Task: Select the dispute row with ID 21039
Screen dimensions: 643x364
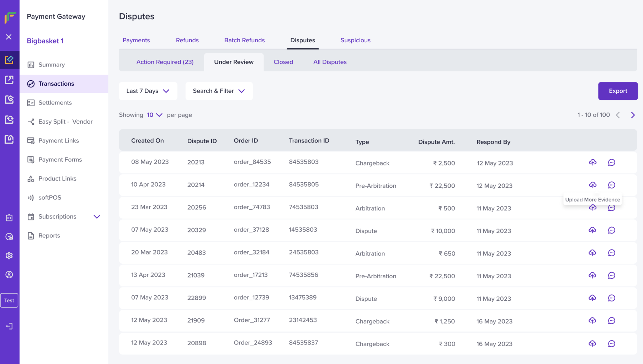Action: coord(196,275)
